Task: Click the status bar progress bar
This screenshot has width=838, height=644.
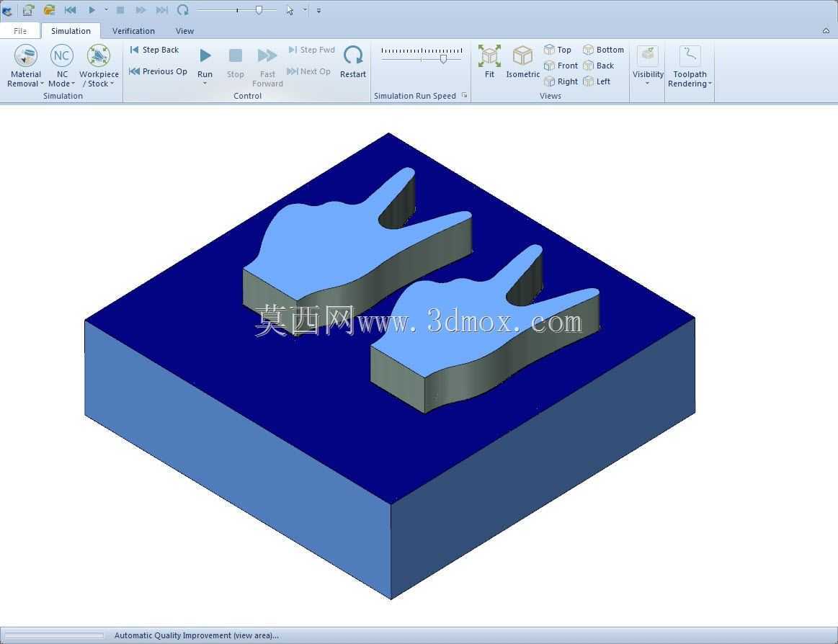Action: coord(54,635)
